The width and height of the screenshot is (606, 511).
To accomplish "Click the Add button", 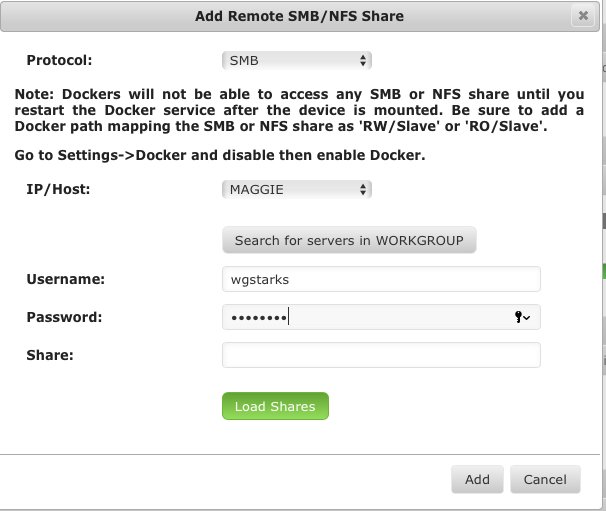I will pyautogui.click(x=477, y=479).
